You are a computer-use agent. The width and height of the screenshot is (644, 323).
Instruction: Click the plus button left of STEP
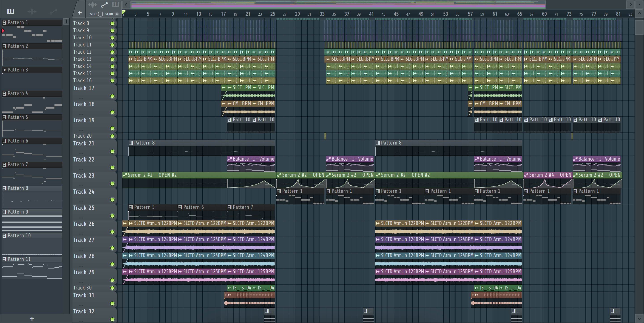pos(80,13)
